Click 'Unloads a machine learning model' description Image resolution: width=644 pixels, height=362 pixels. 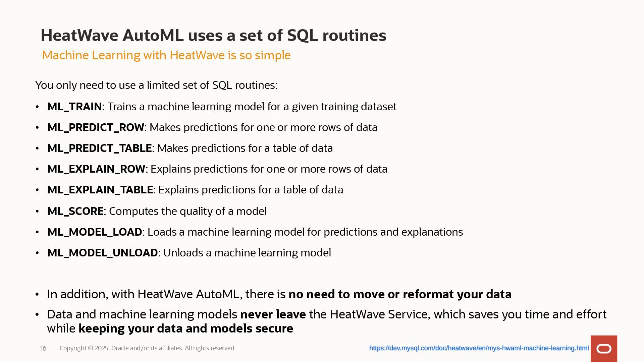coord(247,253)
